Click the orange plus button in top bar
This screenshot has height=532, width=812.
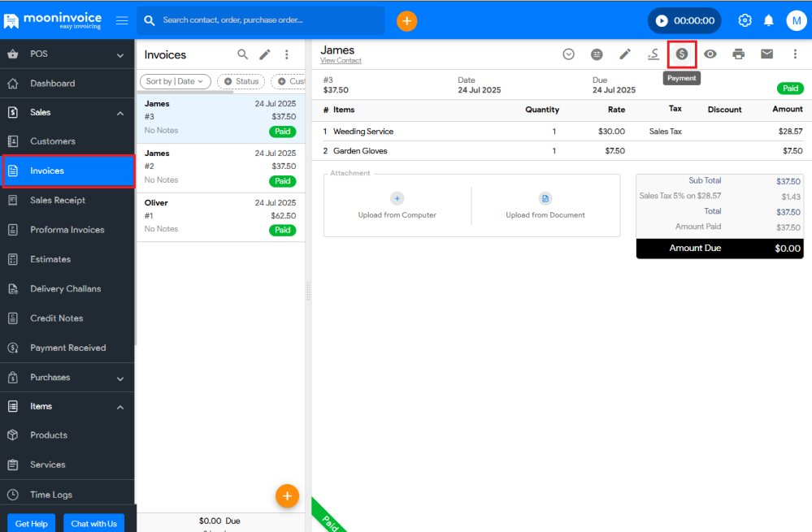pos(406,20)
